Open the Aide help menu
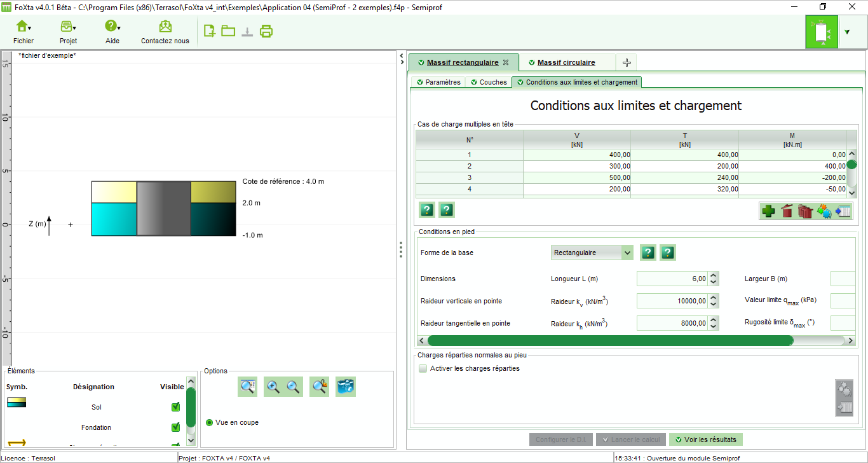The height and width of the screenshot is (463, 868). click(112, 26)
